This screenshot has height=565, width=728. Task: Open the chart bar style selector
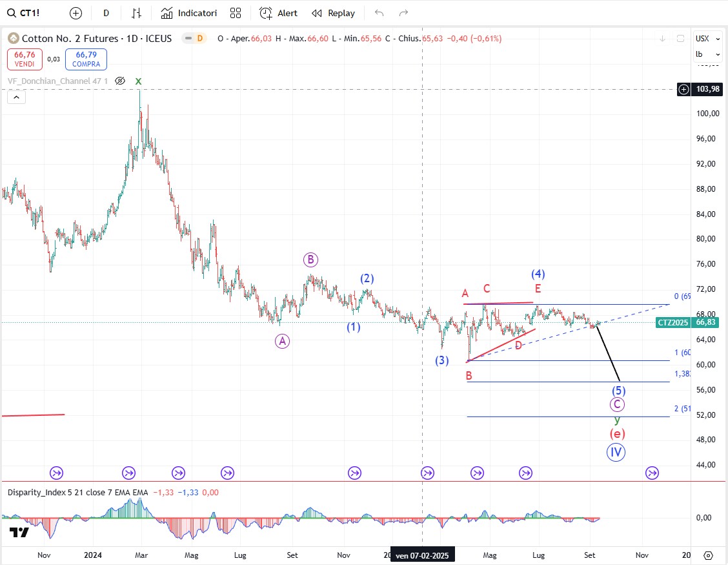click(136, 13)
